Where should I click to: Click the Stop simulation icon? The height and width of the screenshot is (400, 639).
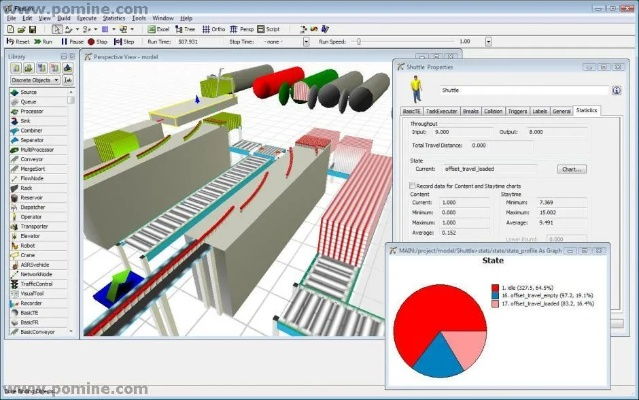[99, 42]
